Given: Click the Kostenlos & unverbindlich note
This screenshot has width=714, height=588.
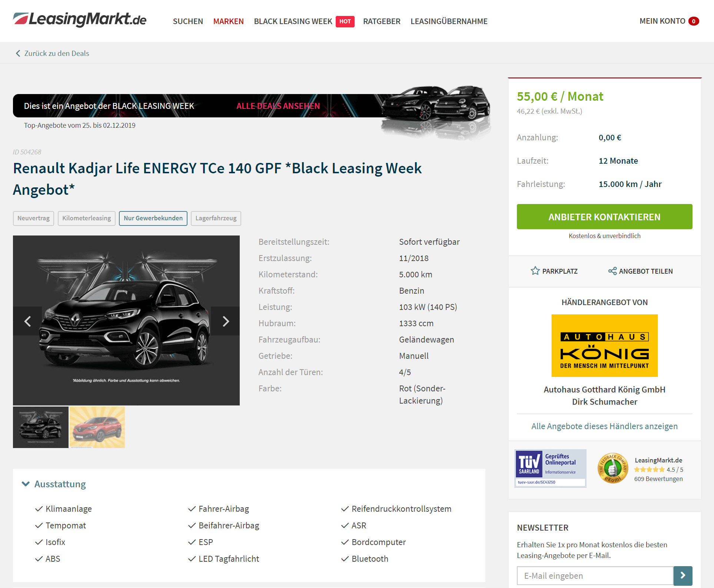Looking at the screenshot, I should (x=604, y=236).
